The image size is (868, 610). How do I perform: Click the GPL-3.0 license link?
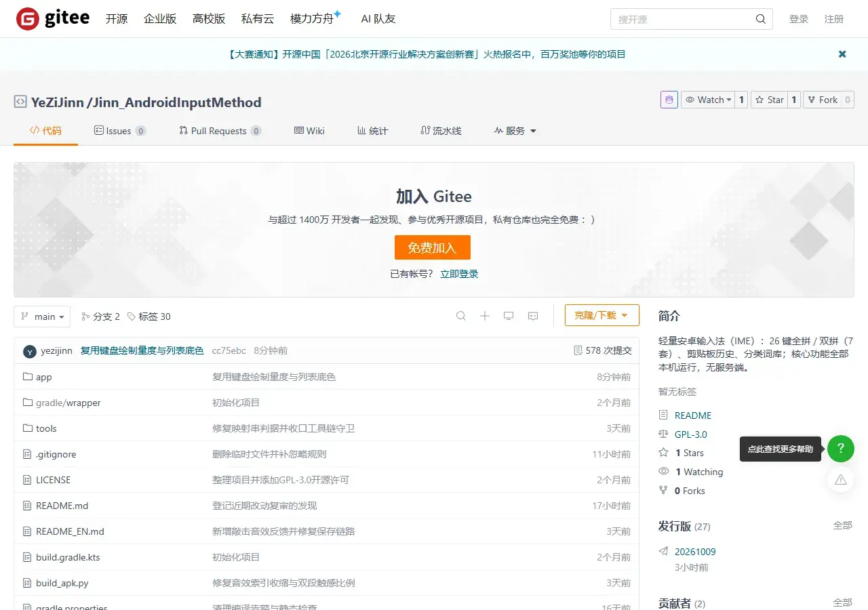(691, 434)
